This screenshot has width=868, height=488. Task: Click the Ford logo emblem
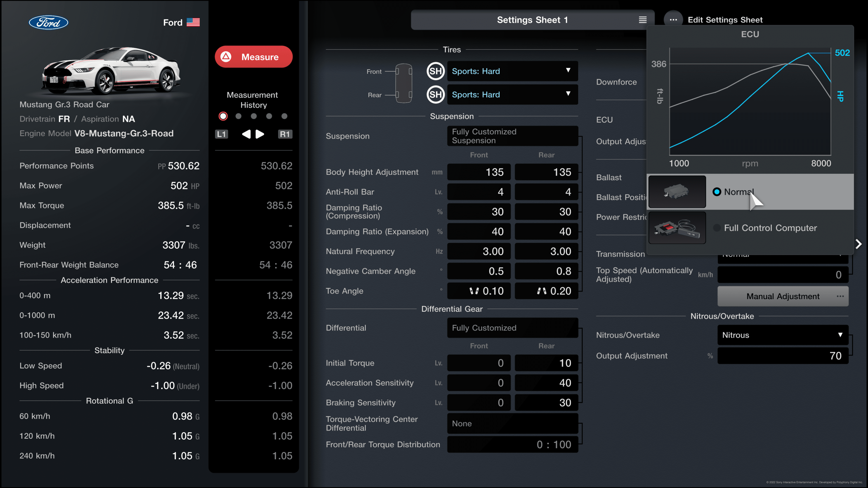click(x=49, y=23)
